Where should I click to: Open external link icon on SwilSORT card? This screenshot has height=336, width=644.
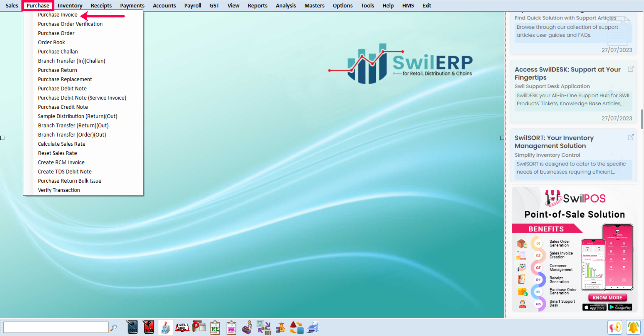click(x=631, y=137)
